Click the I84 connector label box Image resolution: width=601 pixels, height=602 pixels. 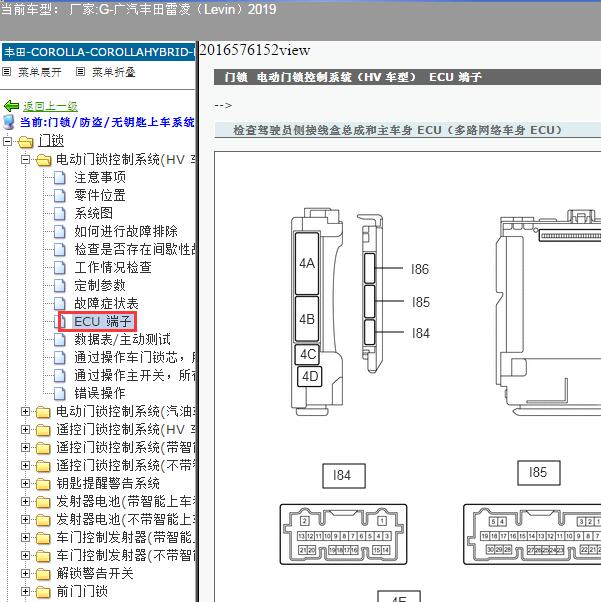(x=344, y=475)
